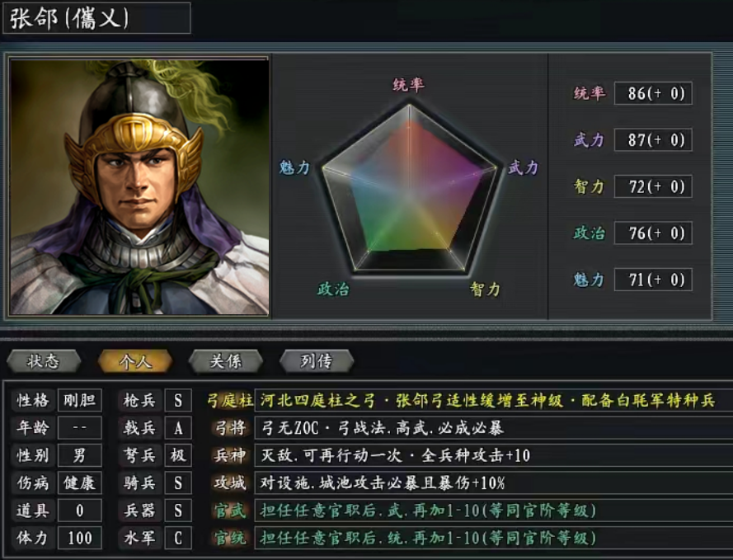Click the 武力 value field showing 87
Screen dimensions: 733x560
point(653,139)
